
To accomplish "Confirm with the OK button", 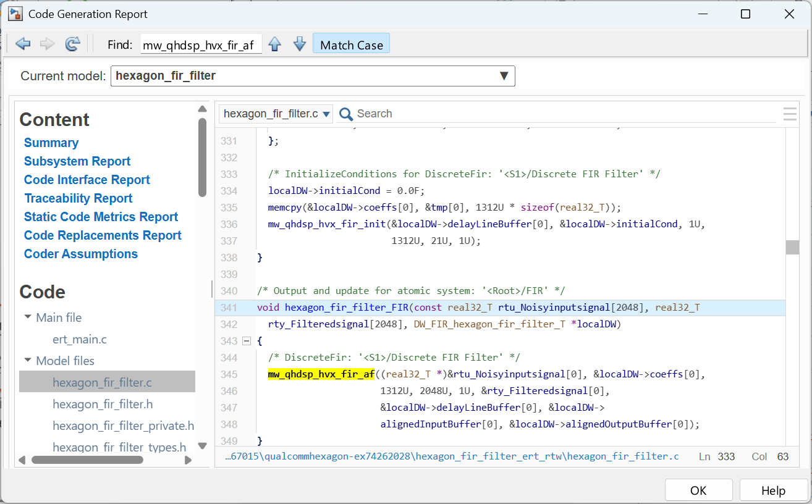I will [x=699, y=490].
